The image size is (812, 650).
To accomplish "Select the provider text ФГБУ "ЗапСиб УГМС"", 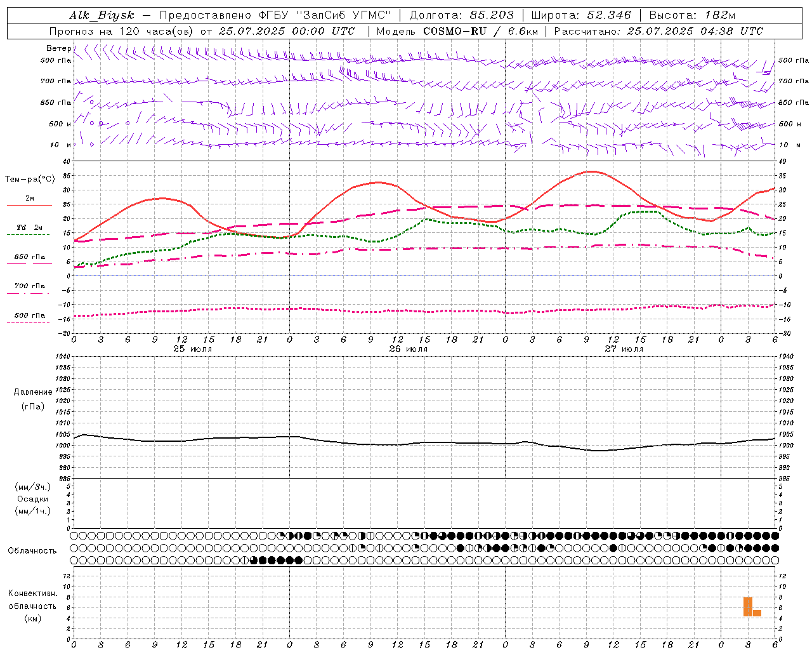I will pyautogui.click(x=326, y=15).
